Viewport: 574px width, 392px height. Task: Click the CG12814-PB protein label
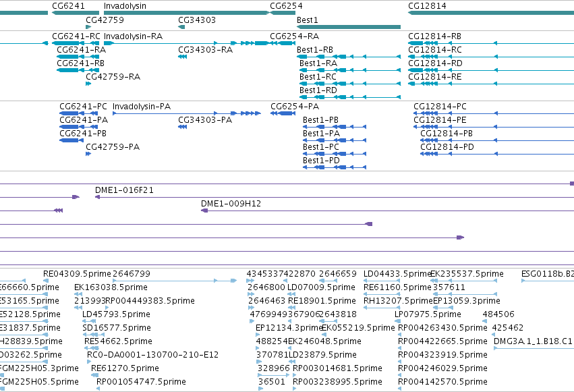pyautogui.click(x=447, y=133)
